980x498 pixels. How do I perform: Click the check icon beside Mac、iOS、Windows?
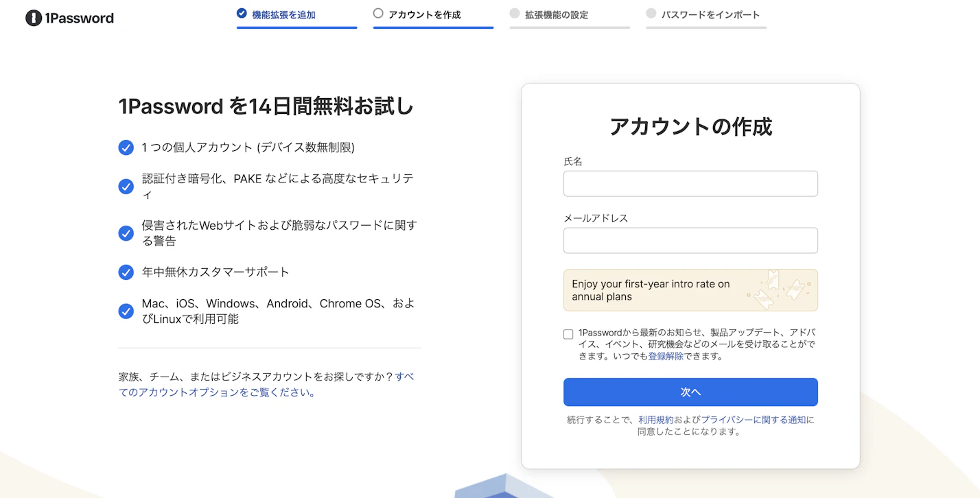[x=126, y=311]
